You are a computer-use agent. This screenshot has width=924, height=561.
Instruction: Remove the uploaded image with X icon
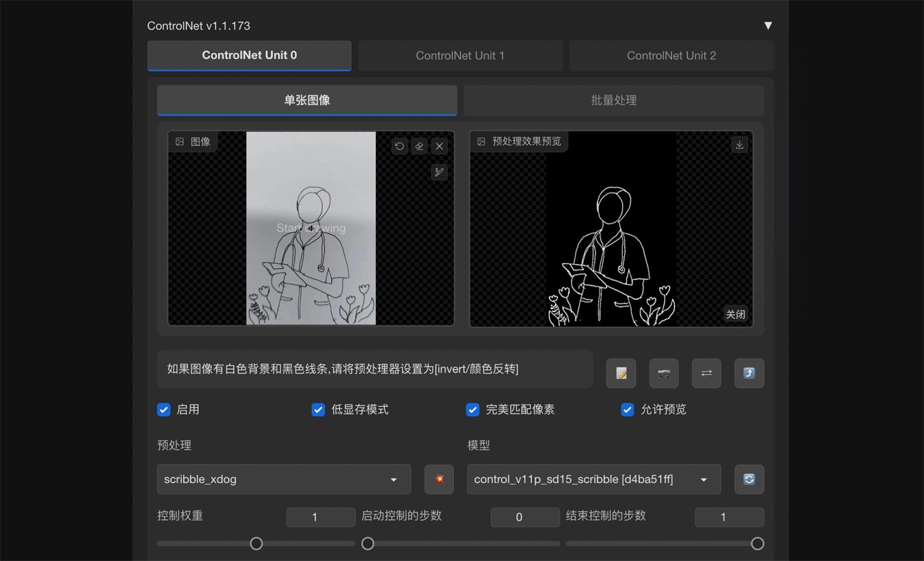(439, 146)
